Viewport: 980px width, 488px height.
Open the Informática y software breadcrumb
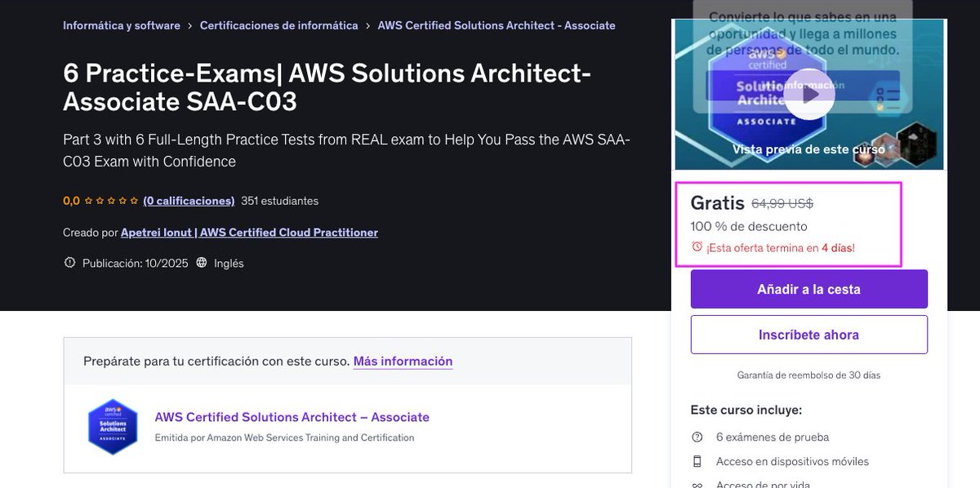tap(122, 25)
